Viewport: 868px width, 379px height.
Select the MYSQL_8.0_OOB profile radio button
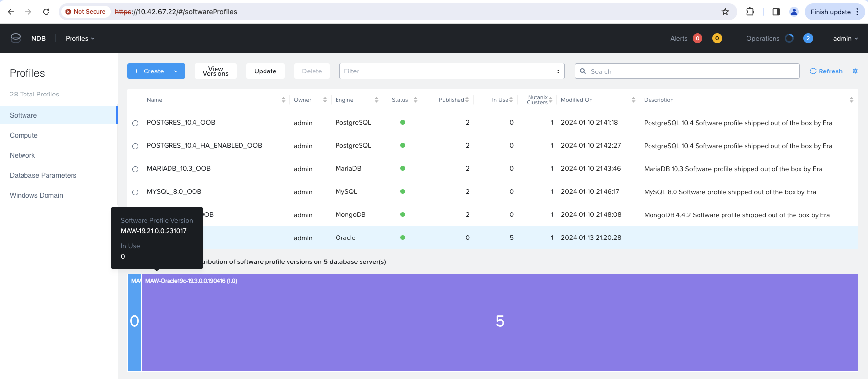[135, 192]
